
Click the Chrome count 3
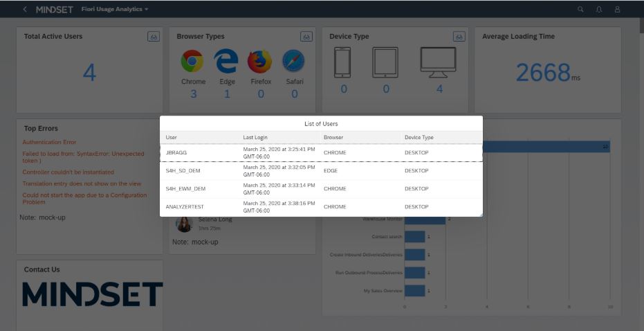click(193, 94)
